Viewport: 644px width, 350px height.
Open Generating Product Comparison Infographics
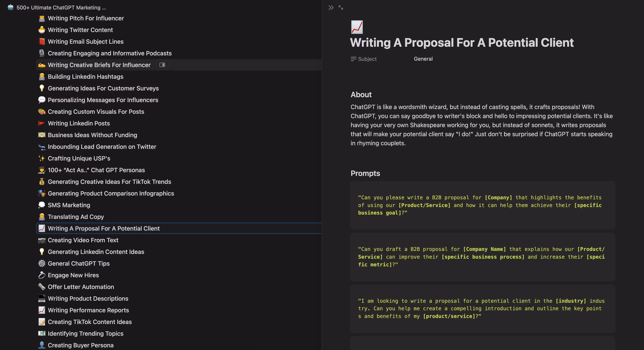pyautogui.click(x=111, y=193)
